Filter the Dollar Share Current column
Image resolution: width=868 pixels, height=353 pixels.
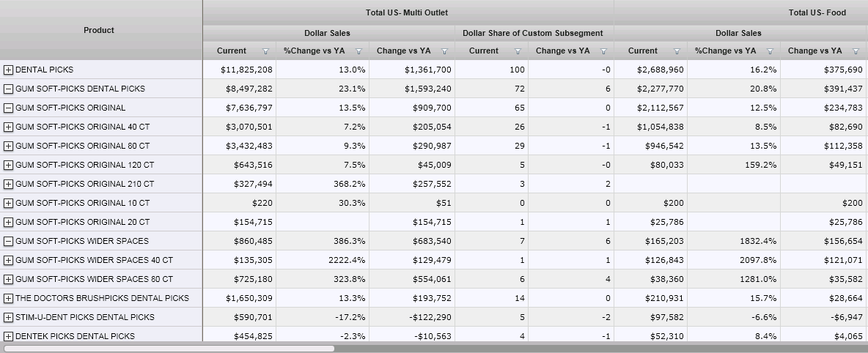pyautogui.click(x=518, y=51)
